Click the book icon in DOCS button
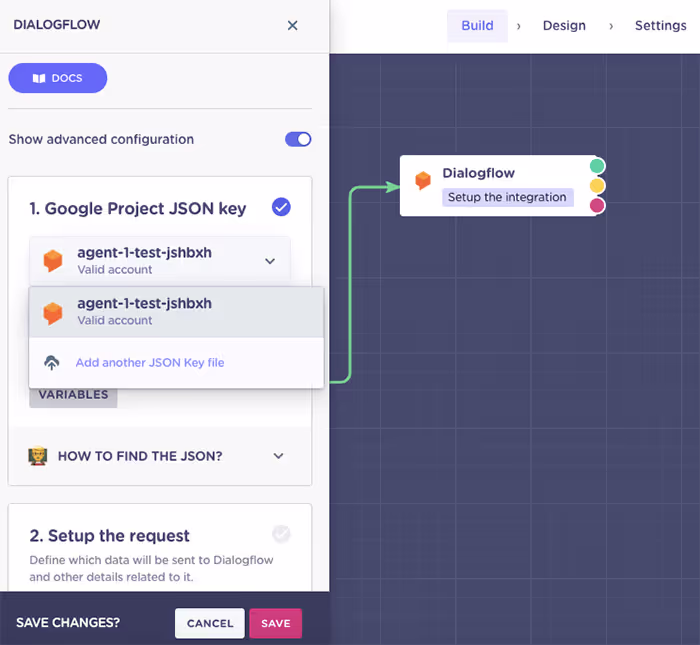This screenshot has height=645, width=700. coord(39,78)
